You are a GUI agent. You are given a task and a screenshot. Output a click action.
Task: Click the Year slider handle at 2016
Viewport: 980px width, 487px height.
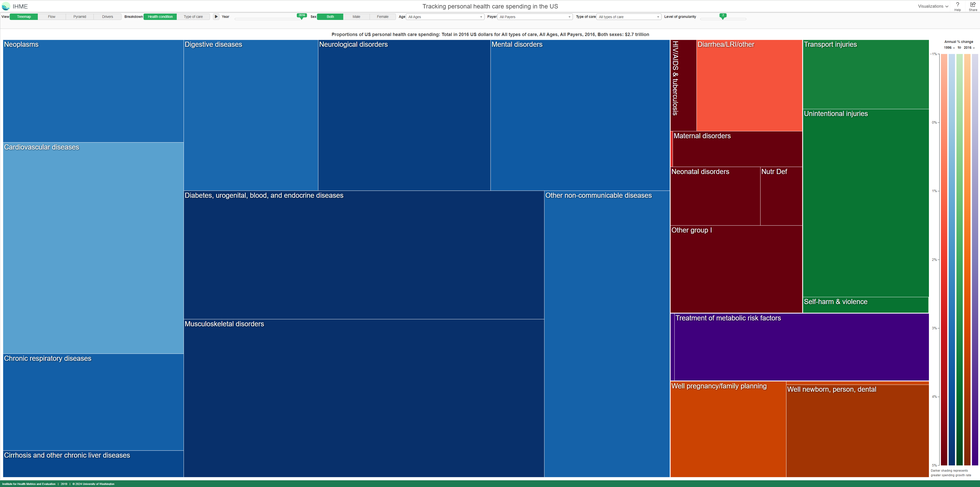click(x=302, y=16)
